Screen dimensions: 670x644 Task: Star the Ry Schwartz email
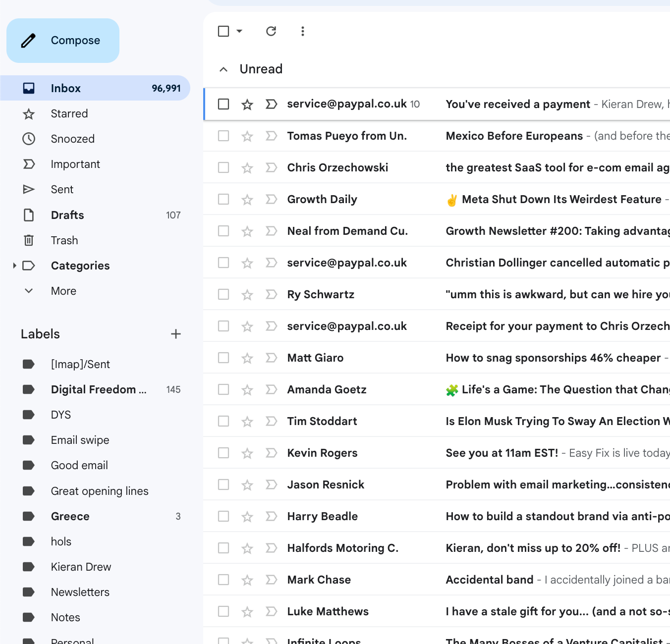(x=247, y=295)
